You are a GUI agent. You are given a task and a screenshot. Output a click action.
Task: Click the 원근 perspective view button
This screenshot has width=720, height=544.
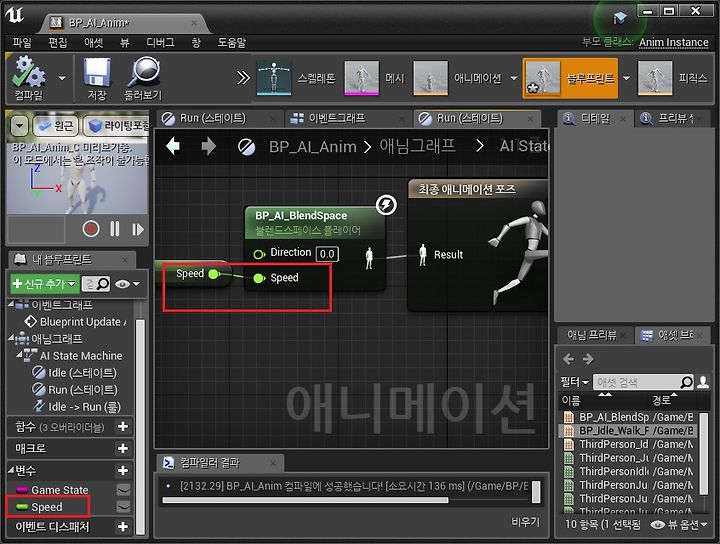(x=56, y=126)
